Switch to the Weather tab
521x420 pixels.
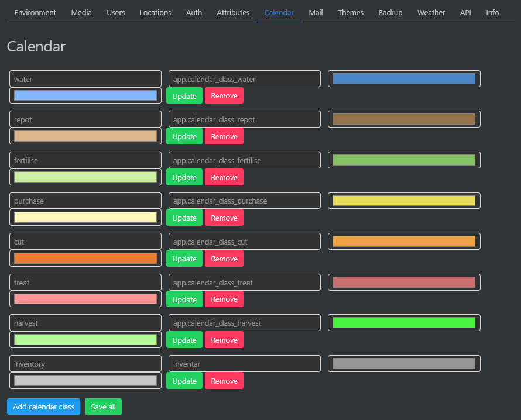click(431, 12)
